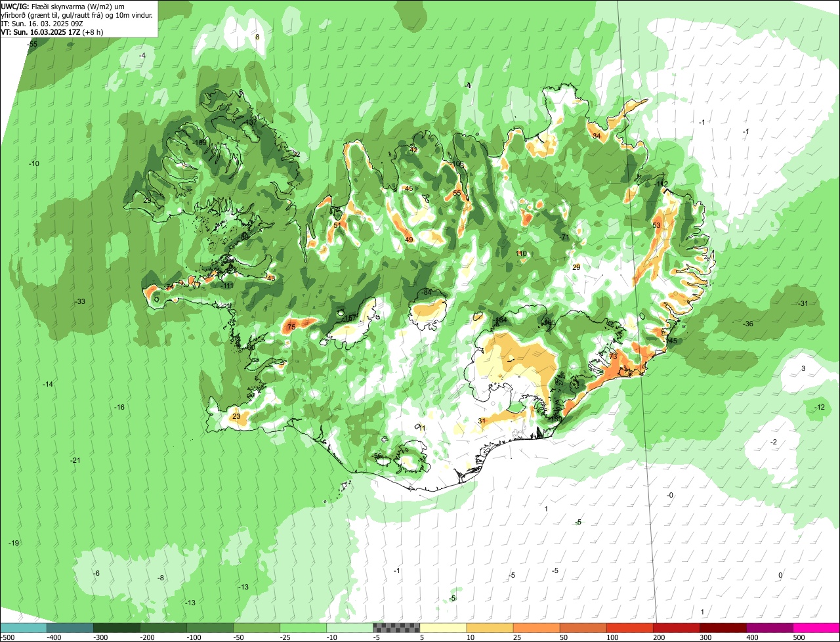Select the 5 to 10 pale yellow swatch
Viewport: 840px width, 642px height.
point(442,628)
